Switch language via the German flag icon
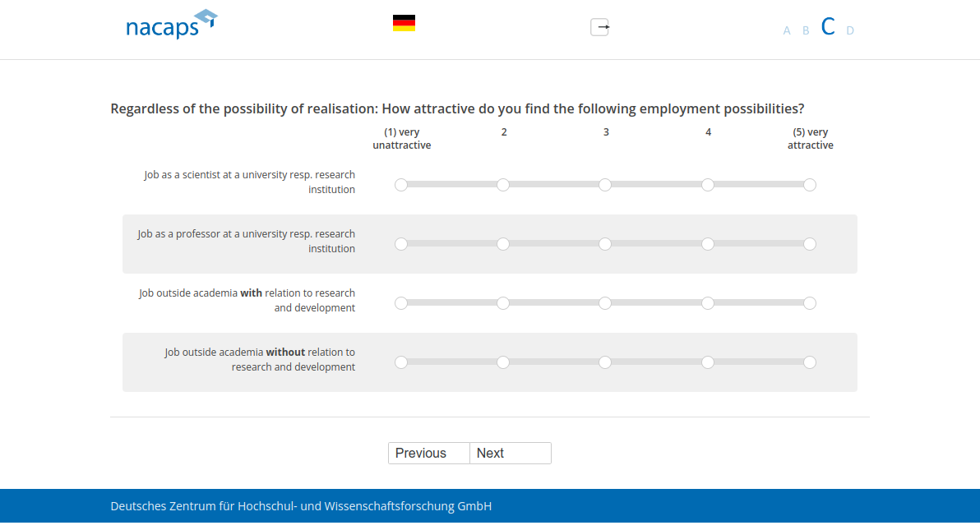This screenshot has height=530, width=980. point(404,23)
